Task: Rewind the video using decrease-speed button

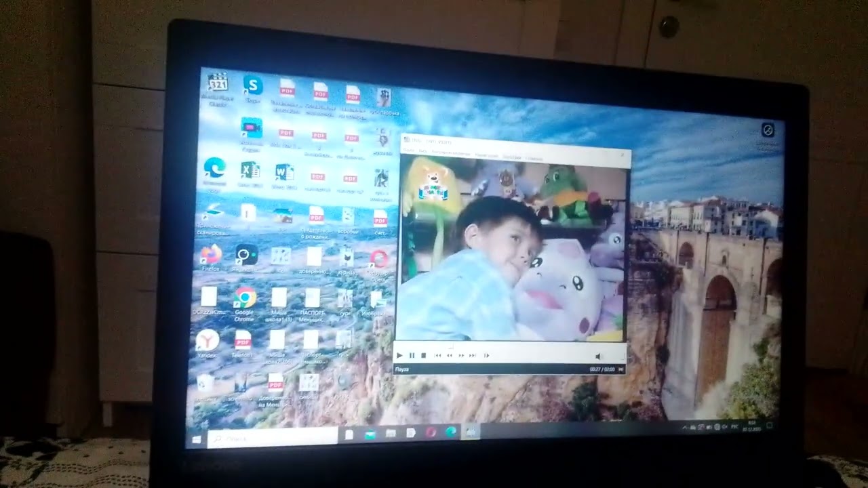Action: click(x=450, y=355)
